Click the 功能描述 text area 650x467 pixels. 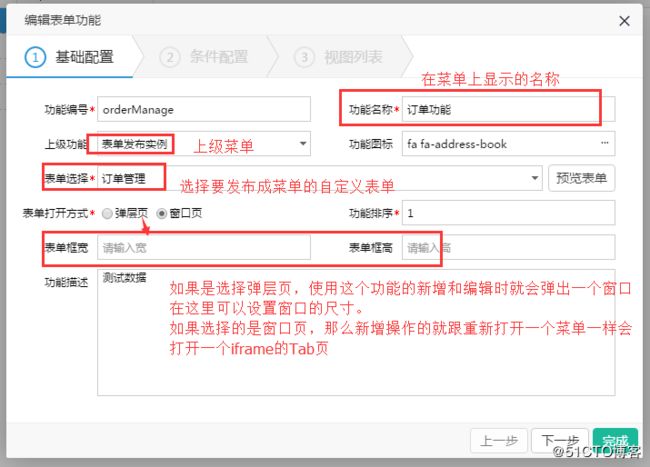pos(356,332)
